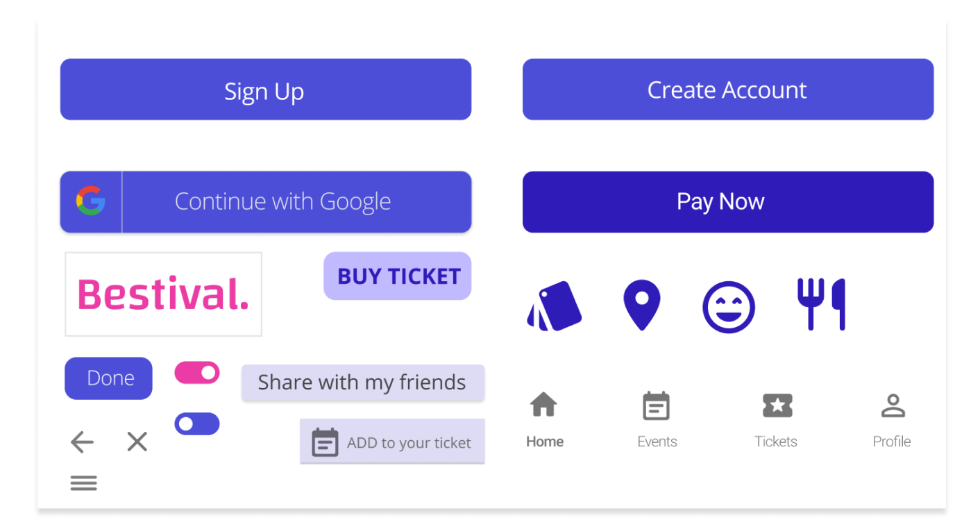Screen dimensions: 980x529
Task: Open the hamburger menu icon
Action: tap(84, 483)
